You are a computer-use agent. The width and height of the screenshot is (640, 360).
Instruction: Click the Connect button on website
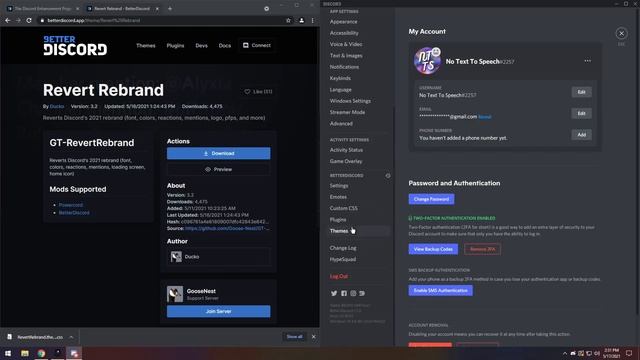pyautogui.click(x=257, y=45)
